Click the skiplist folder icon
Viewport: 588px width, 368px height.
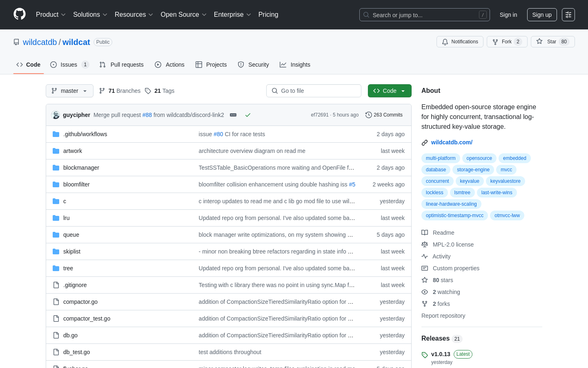pyautogui.click(x=56, y=251)
